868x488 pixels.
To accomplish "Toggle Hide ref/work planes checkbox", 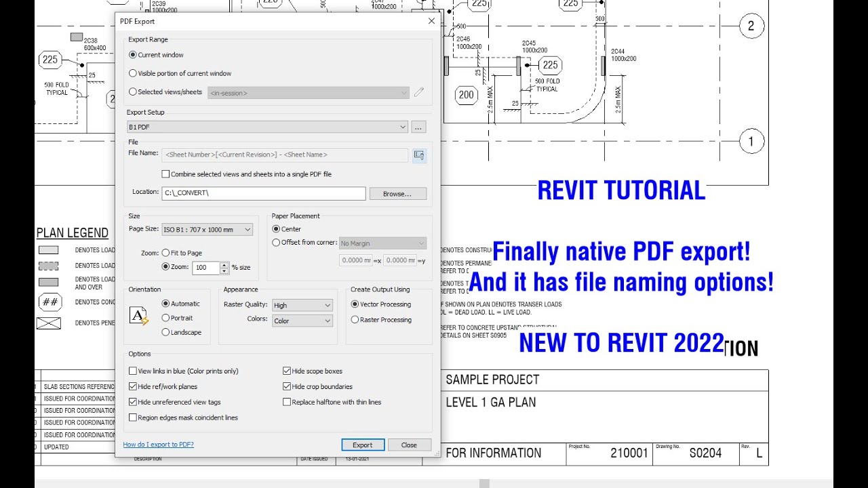I will (x=133, y=386).
